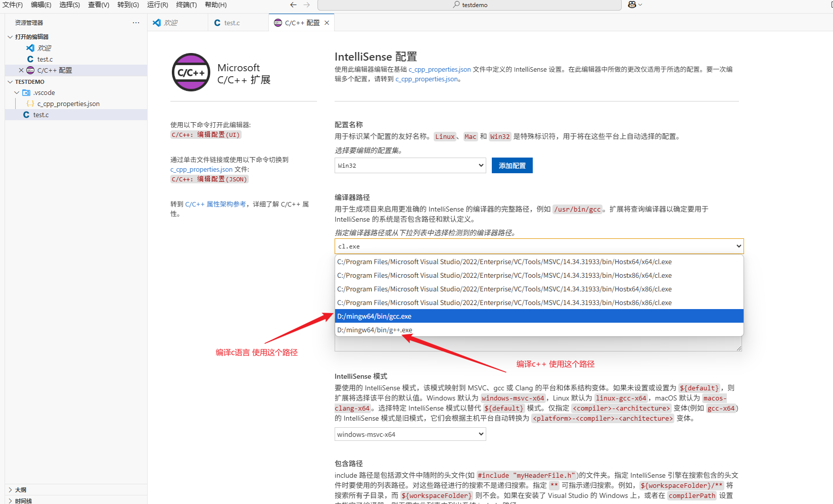
Task: Click the VS Code icon on 欢迎 tab
Action: [x=157, y=23]
